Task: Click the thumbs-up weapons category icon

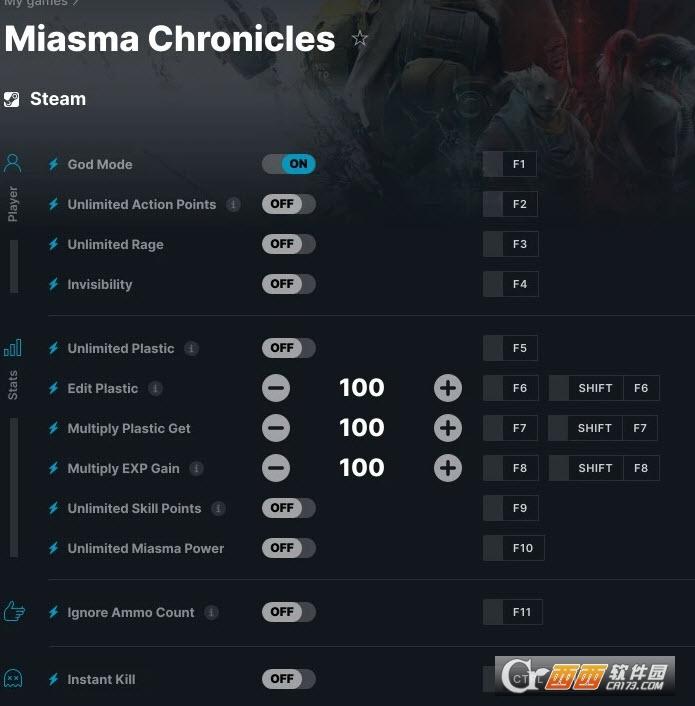Action: (x=14, y=611)
